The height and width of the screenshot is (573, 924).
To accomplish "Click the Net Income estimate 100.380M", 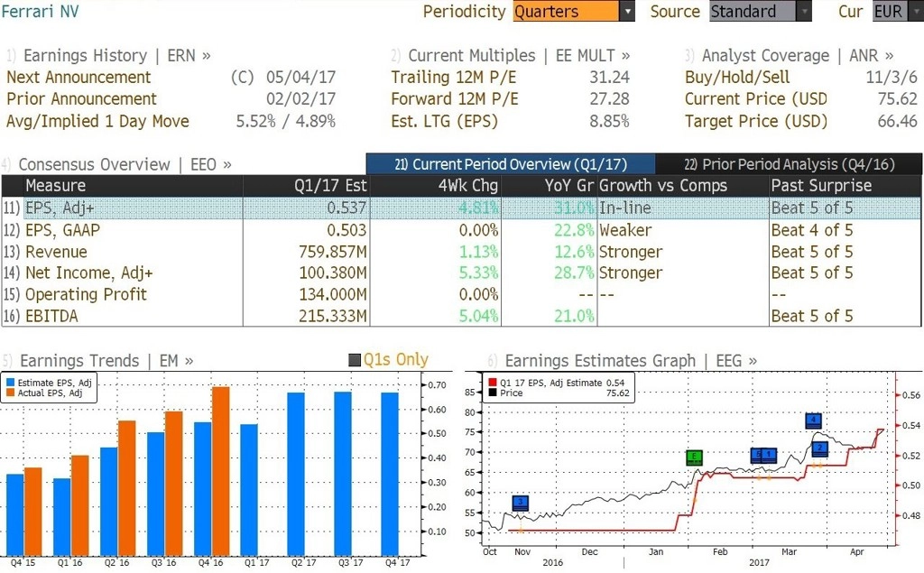I will click(333, 273).
